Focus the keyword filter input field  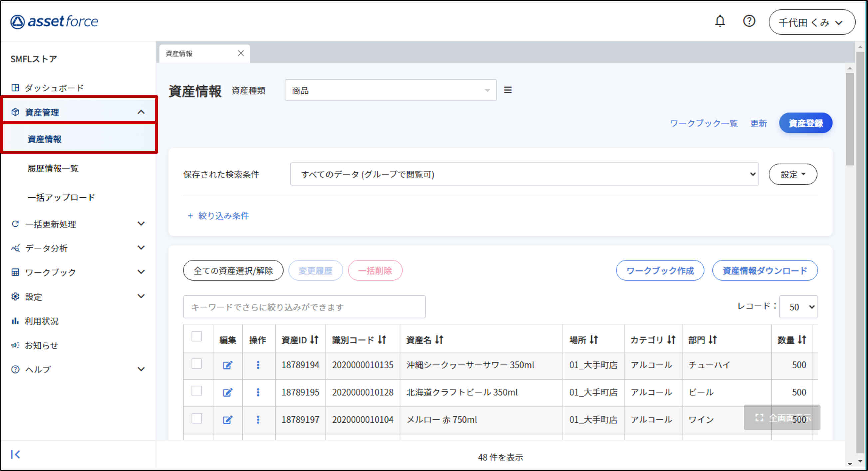click(x=304, y=307)
